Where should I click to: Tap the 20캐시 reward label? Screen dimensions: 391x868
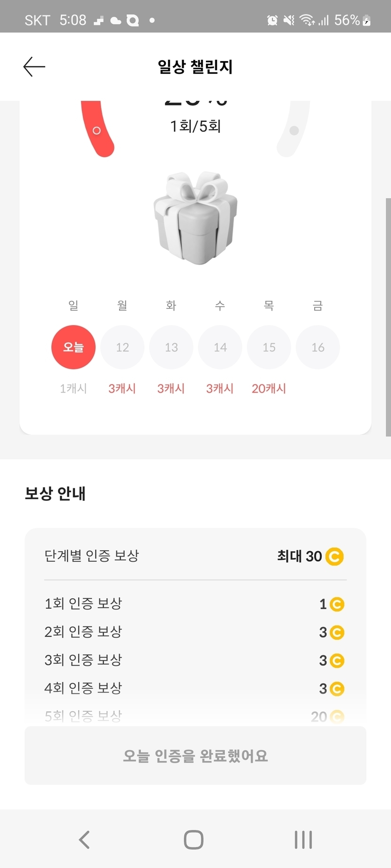click(x=269, y=388)
